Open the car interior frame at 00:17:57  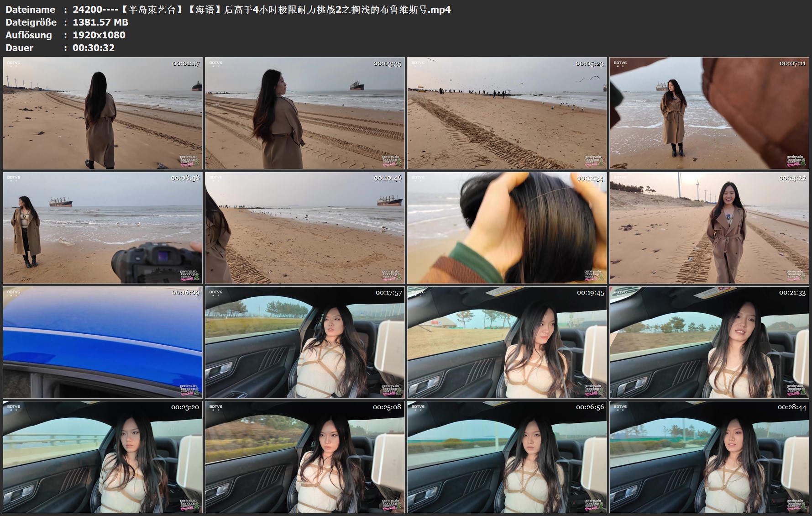coord(305,342)
